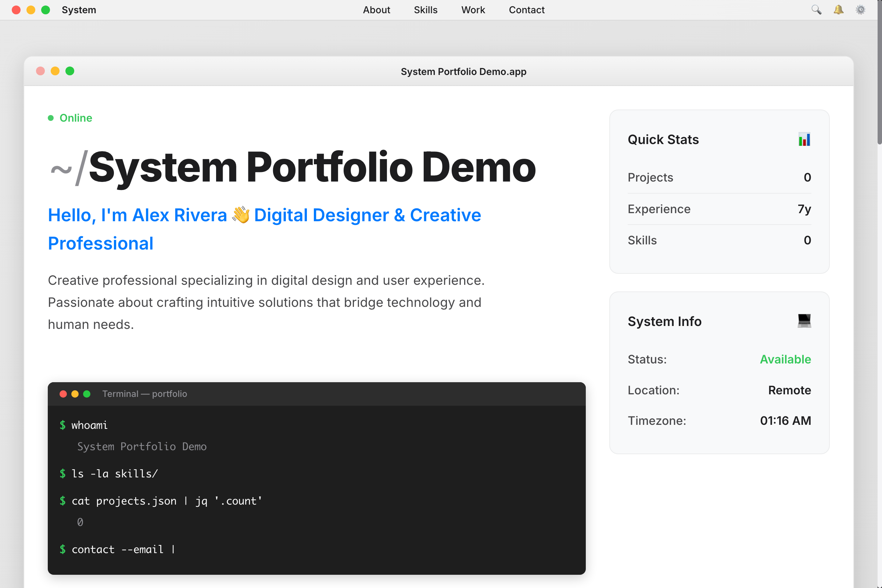Viewport: 882px width, 588px height.
Task: Click the yellow dot in the Terminal header
Action: (75, 394)
